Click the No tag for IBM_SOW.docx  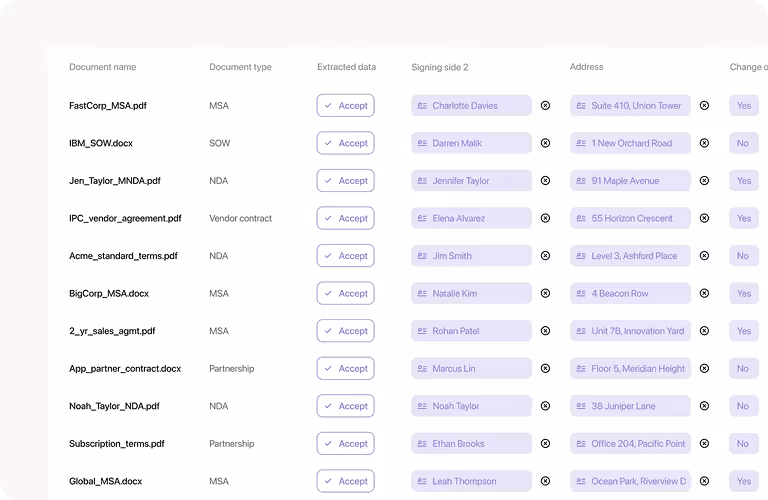tap(744, 143)
